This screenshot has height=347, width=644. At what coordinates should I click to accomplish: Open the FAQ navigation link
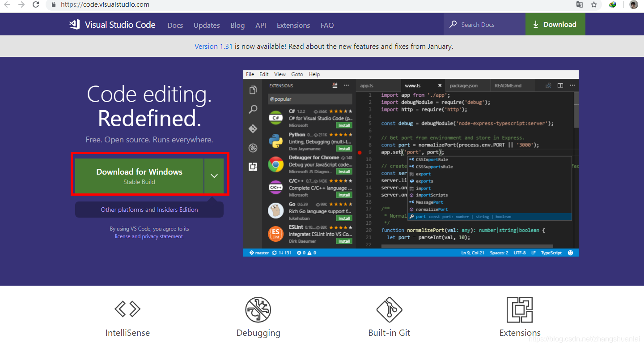click(327, 26)
